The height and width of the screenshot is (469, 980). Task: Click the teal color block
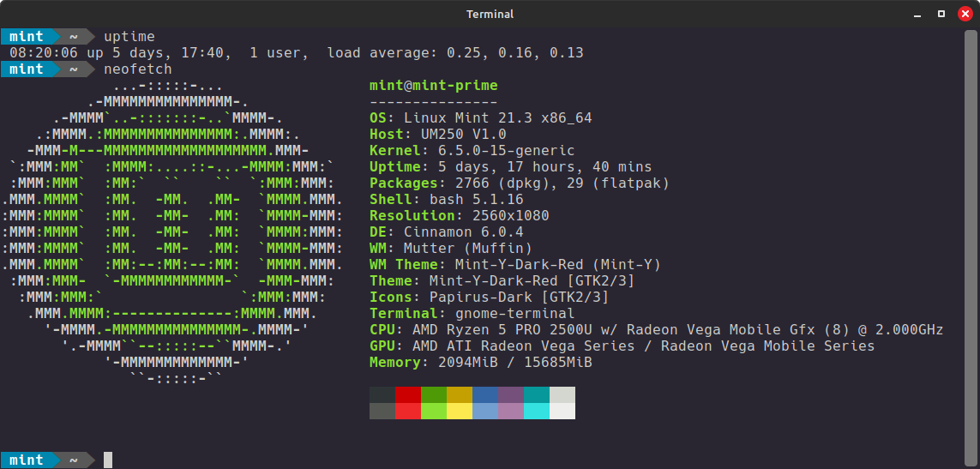tap(536, 394)
